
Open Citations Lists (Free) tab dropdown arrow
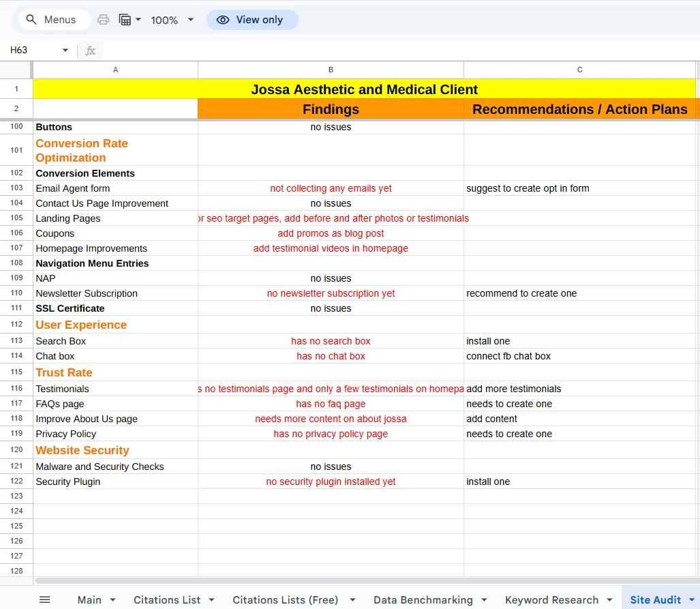coord(352,599)
